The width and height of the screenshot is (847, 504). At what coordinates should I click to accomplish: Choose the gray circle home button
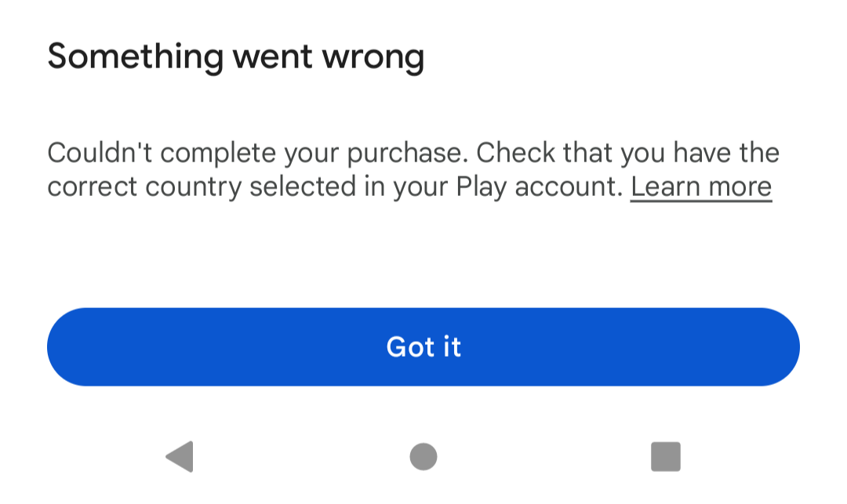pos(423,456)
